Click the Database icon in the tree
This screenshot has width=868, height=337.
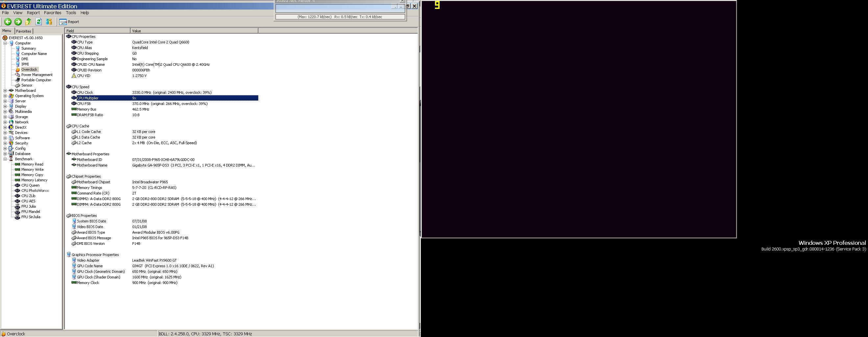[x=12, y=154]
